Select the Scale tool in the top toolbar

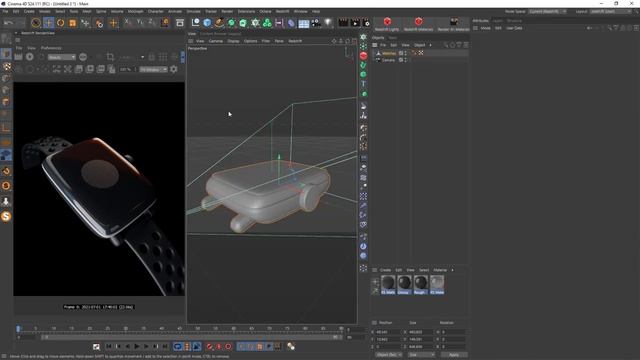73,23
